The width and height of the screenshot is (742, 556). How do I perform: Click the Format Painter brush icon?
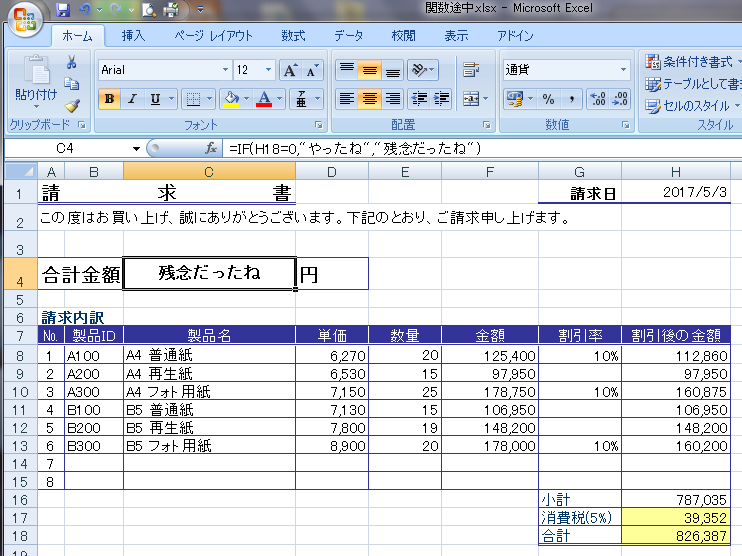(72, 106)
